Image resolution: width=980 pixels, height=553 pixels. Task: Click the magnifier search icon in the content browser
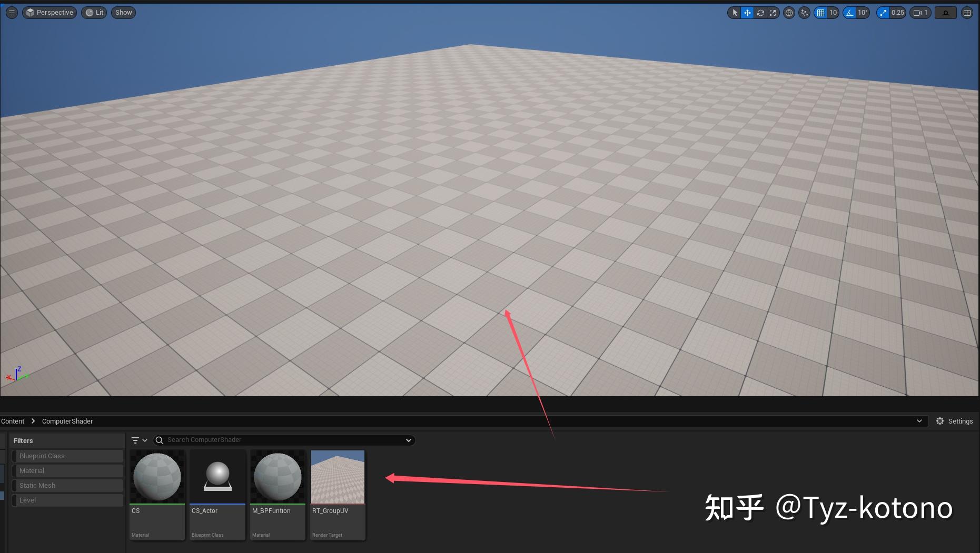click(159, 440)
